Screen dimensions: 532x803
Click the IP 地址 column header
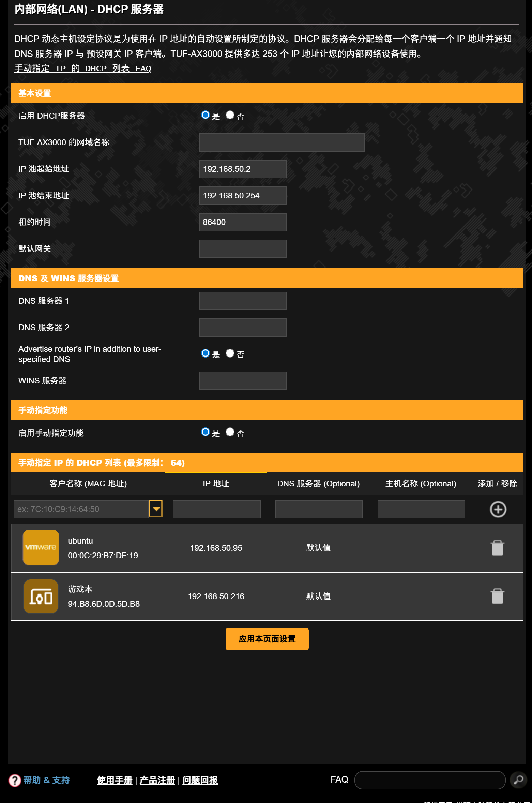click(x=216, y=483)
